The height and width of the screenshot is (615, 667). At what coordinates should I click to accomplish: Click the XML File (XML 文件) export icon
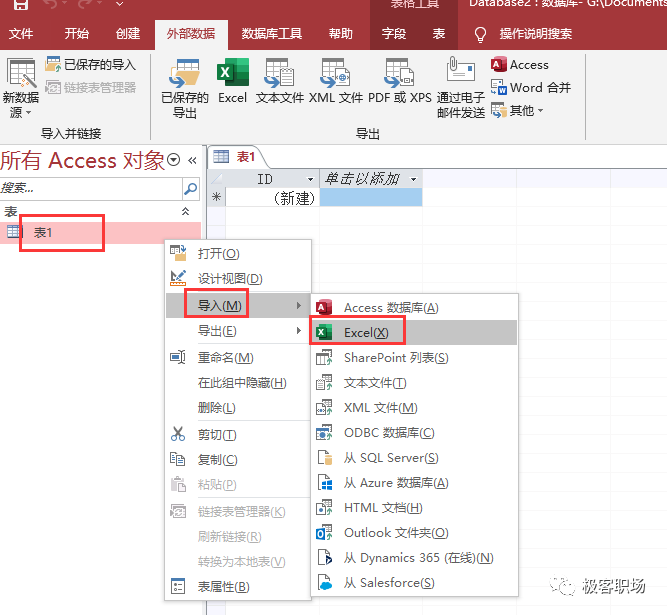point(336,81)
